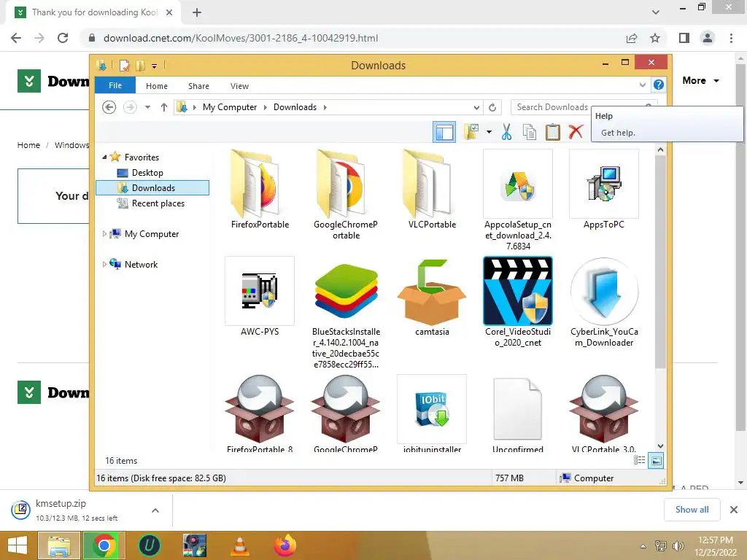Select Desktop under Favorites
Viewport: 747px width, 560px height.
[x=147, y=172]
